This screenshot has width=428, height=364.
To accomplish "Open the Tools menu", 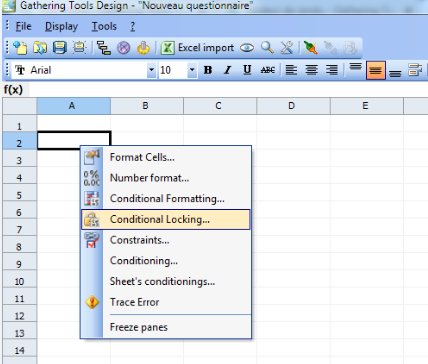I will coord(104,26).
